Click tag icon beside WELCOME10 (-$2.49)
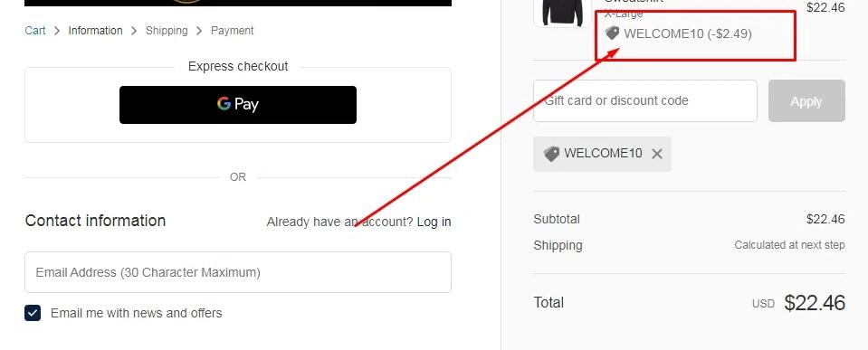Viewport: 868px width, 350px height. pyautogui.click(x=612, y=33)
